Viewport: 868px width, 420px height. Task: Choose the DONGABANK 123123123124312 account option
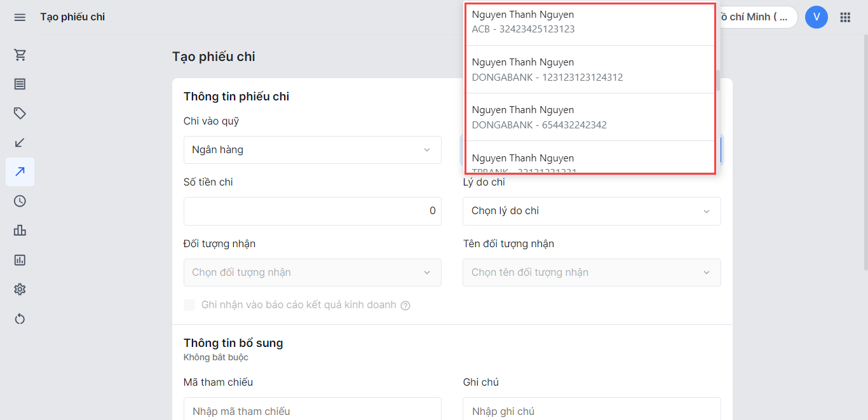tap(590, 70)
